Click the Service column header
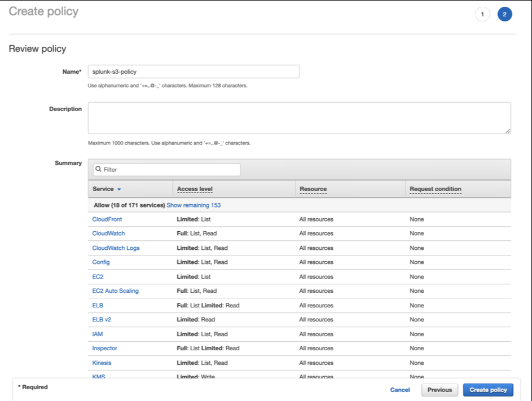The width and height of the screenshot is (532, 401). (x=103, y=189)
